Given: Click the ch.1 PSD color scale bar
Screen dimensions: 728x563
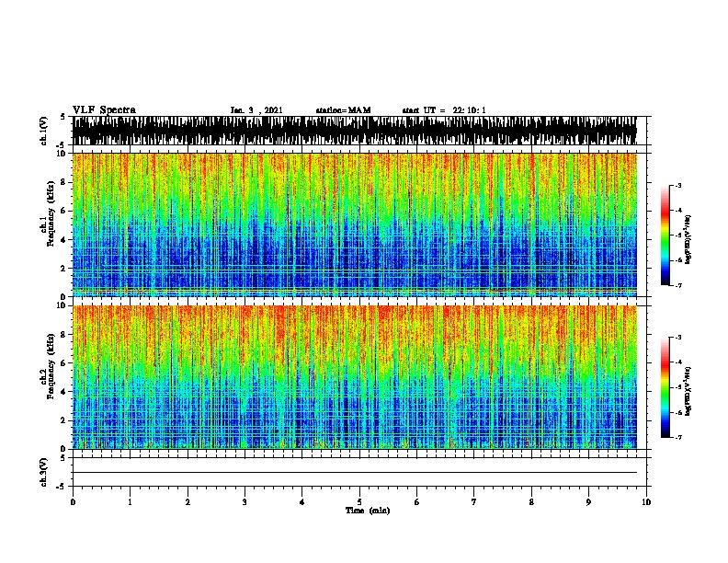Looking at the screenshot, I should click(665, 236).
